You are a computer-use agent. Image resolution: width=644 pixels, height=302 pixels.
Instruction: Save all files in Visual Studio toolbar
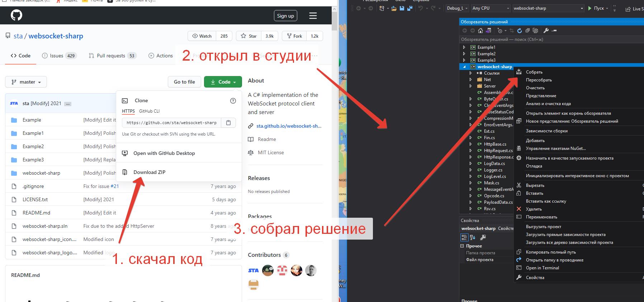coord(409,8)
